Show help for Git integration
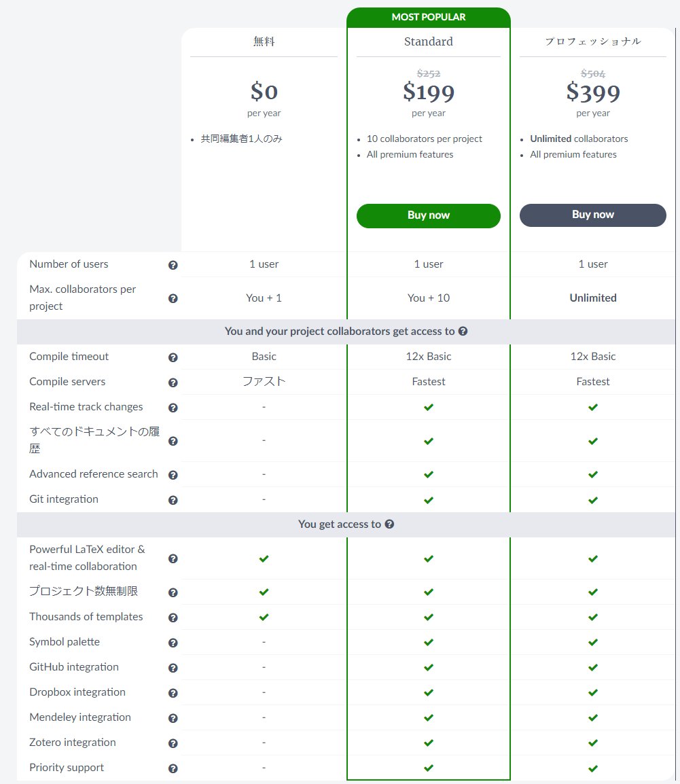 (x=173, y=500)
